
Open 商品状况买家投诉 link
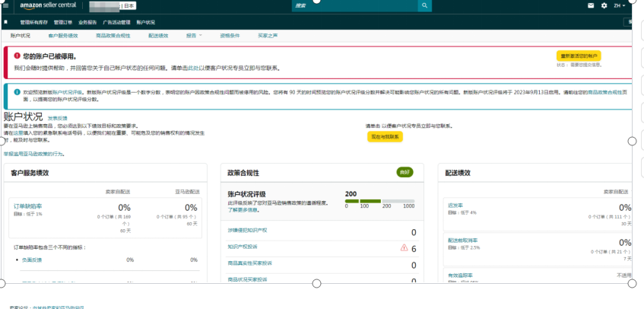[x=247, y=279]
